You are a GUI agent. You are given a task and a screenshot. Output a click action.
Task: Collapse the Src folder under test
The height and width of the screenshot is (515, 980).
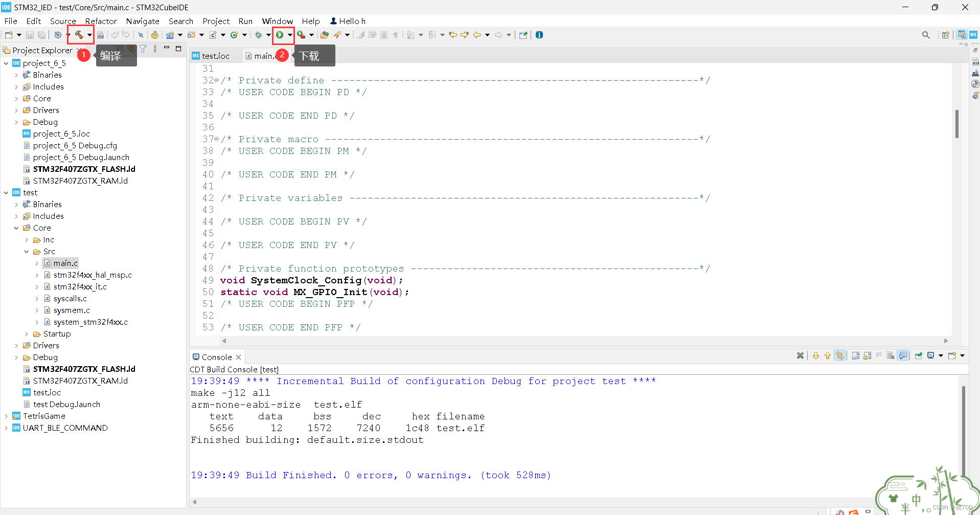27,252
